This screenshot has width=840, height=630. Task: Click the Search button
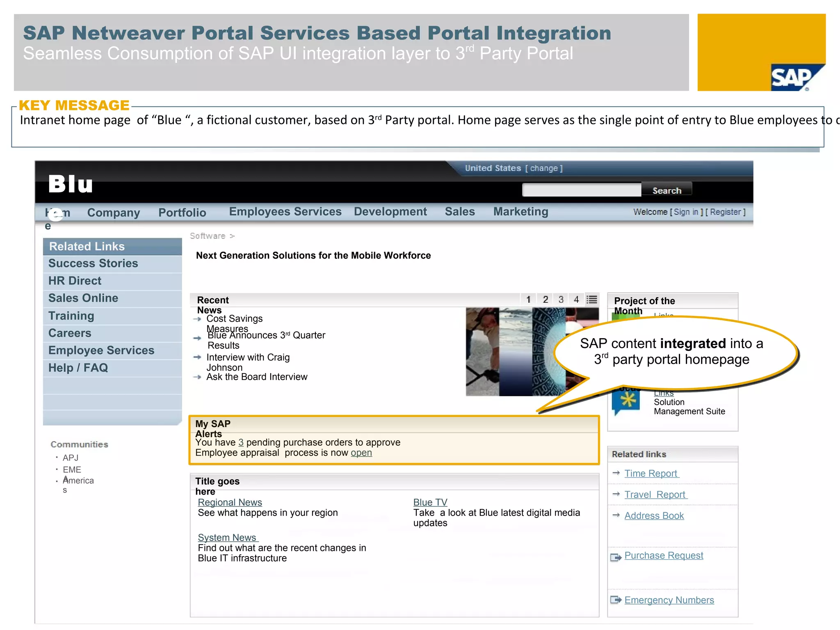tap(667, 190)
